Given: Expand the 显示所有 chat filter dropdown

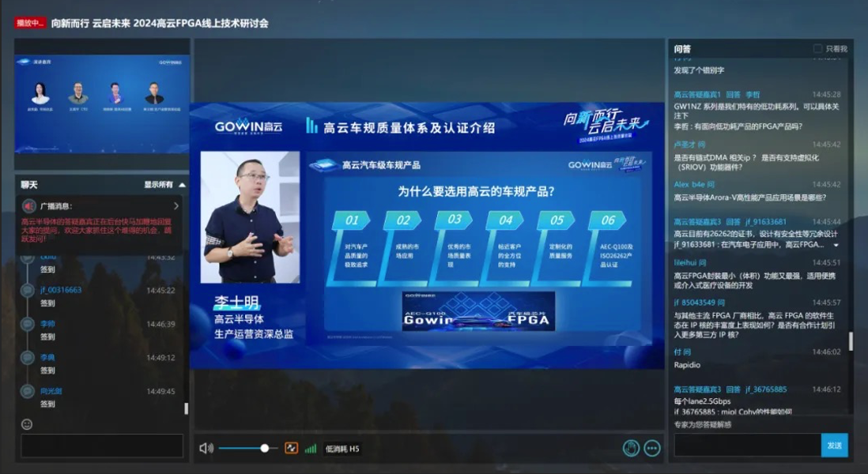Looking at the screenshot, I should point(165,185).
